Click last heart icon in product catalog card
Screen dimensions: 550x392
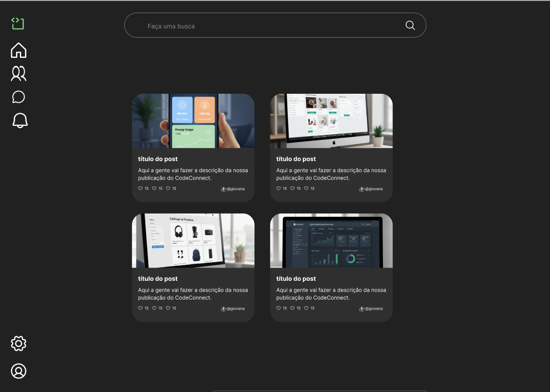coord(168,308)
